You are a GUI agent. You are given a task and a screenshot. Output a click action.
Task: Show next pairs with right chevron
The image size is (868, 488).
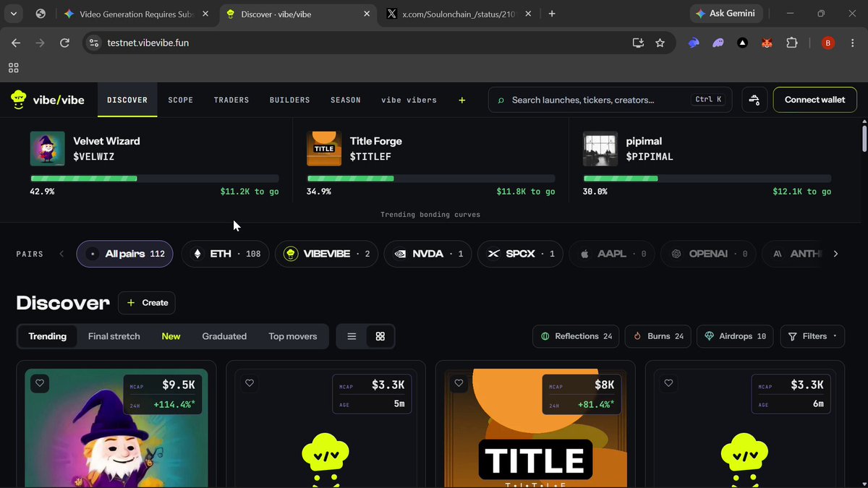835,254
